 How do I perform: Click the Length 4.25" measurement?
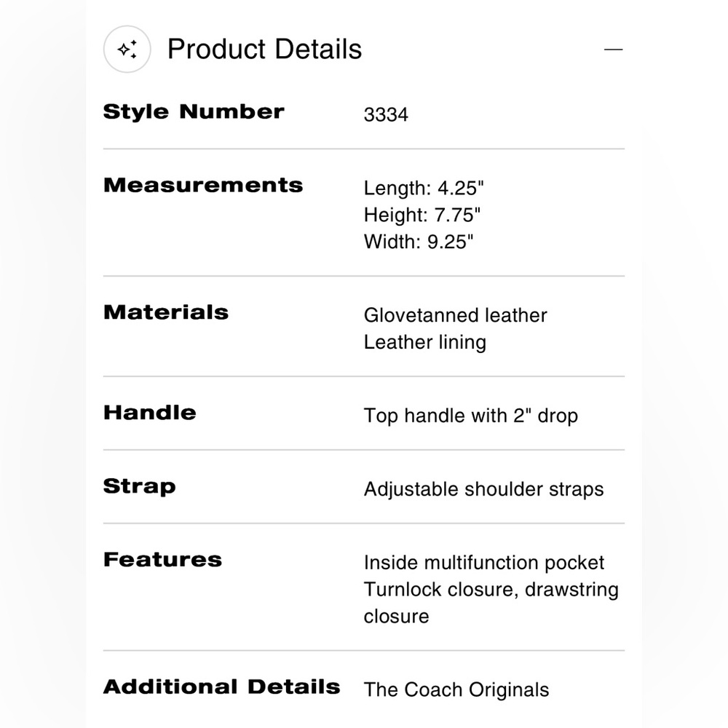pos(424,189)
